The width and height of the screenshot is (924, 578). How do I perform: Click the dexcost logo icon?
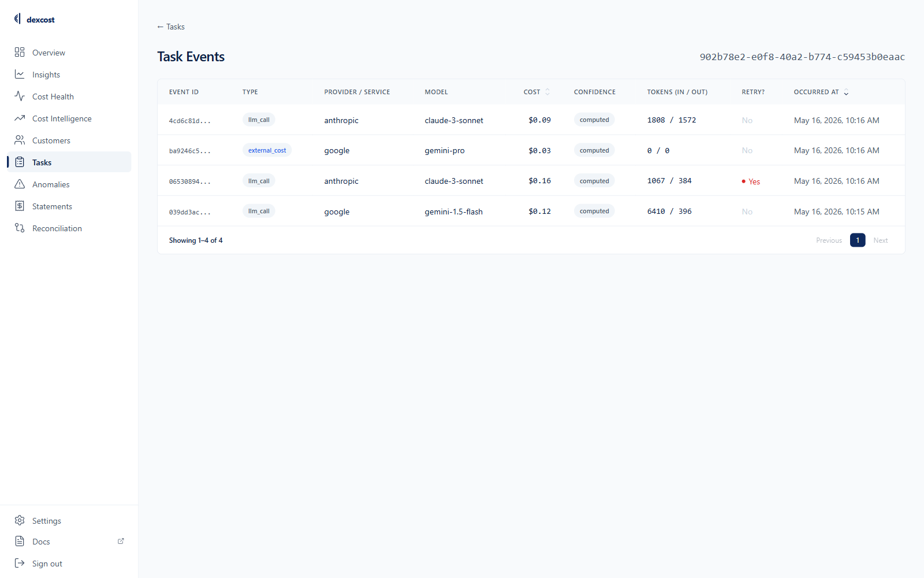click(17, 19)
